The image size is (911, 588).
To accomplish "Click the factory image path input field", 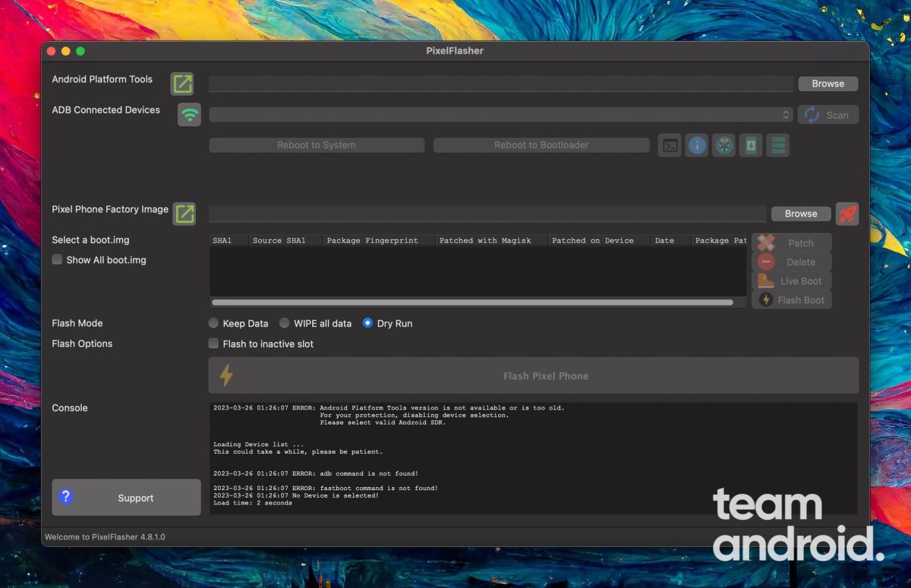I will click(487, 214).
